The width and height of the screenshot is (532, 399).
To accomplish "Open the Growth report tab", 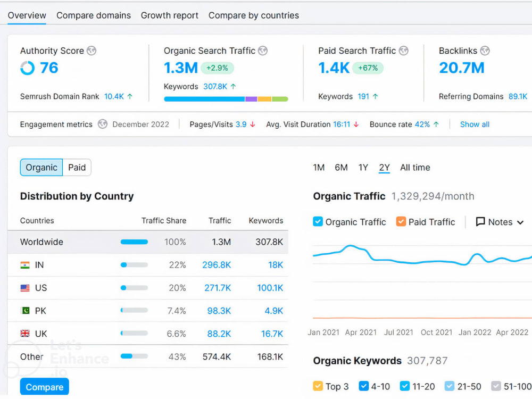I will click(x=169, y=15).
